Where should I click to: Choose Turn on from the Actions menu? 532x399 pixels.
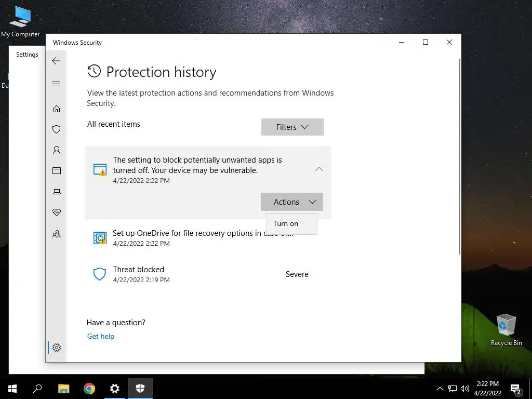pos(292,223)
